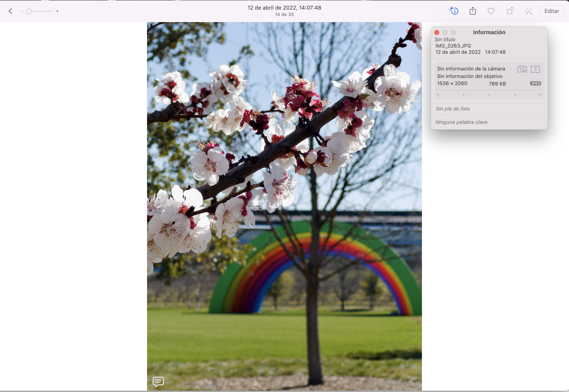Screen dimensions: 569x392
Task: Go back to the photo library
Action: [x=10, y=11]
